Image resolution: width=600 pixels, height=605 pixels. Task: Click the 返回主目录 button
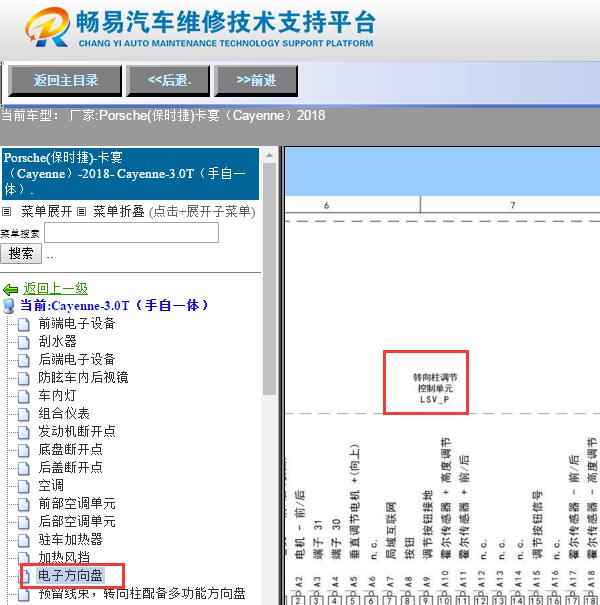pos(65,81)
